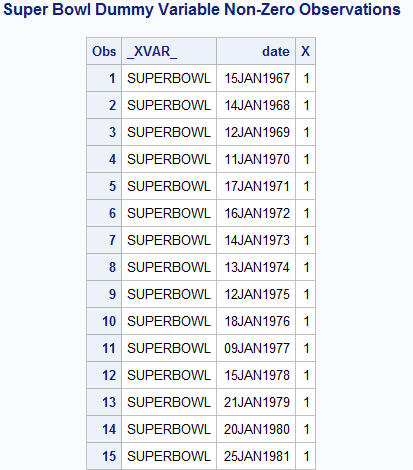Click observation number 4 row header
This screenshot has width=413, height=470.
pos(104,159)
